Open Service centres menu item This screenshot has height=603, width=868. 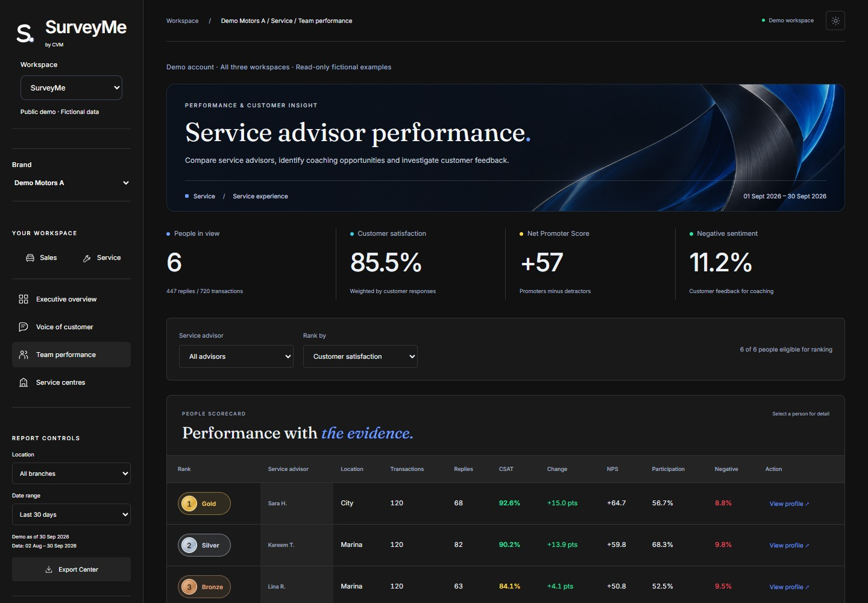(x=71, y=382)
